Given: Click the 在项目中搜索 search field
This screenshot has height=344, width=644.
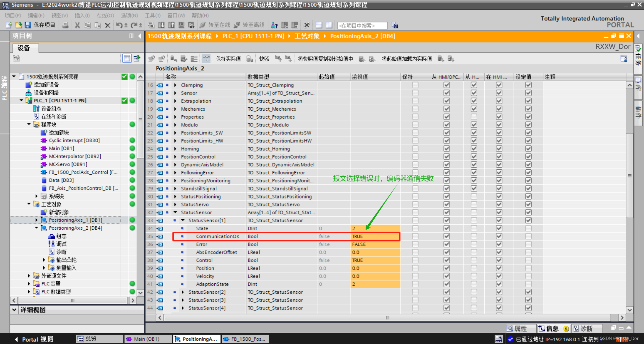Looking at the screenshot, I should [x=363, y=25].
